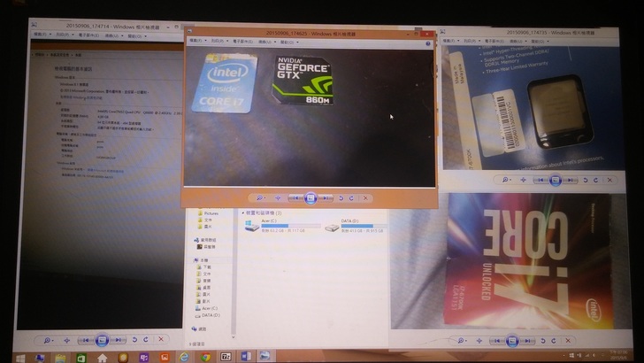This screenshot has height=363, width=644.
Task: Open the 7-Zip taskbar icon
Action: [x=226, y=357]
